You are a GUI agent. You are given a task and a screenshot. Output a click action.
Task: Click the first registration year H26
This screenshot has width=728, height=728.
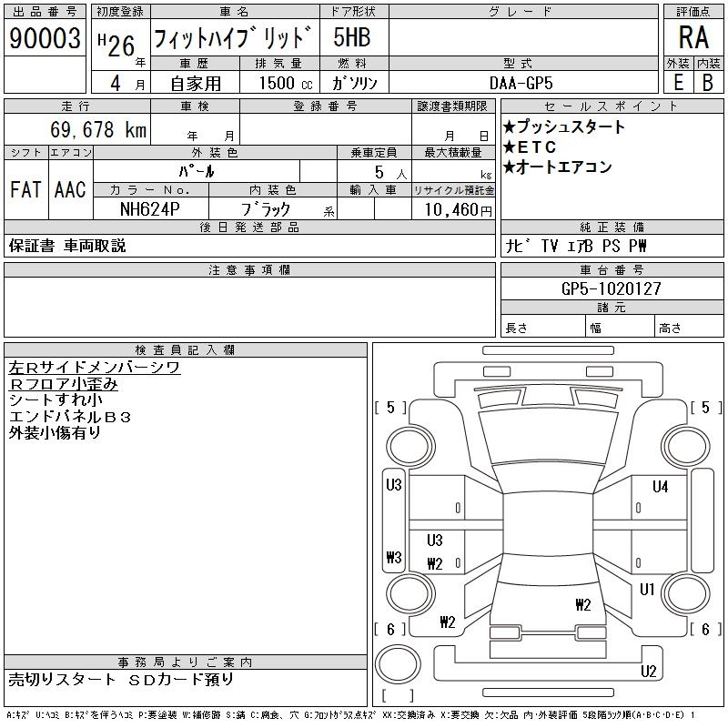pyautogui.click(x=116, y=45)
